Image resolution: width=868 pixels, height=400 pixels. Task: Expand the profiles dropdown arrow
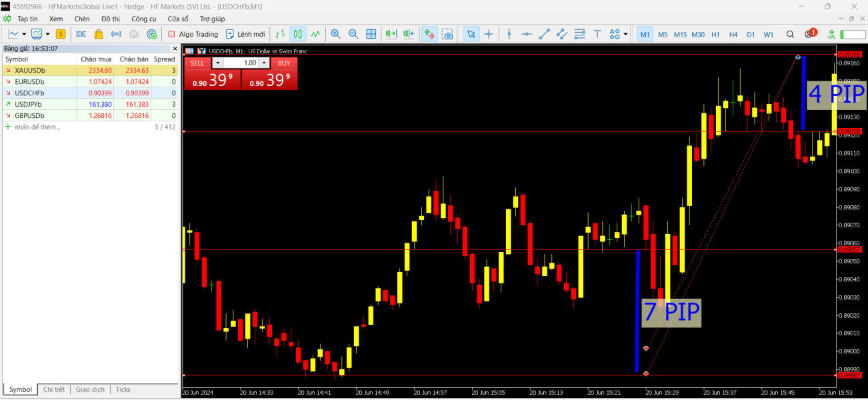(47, 34)
